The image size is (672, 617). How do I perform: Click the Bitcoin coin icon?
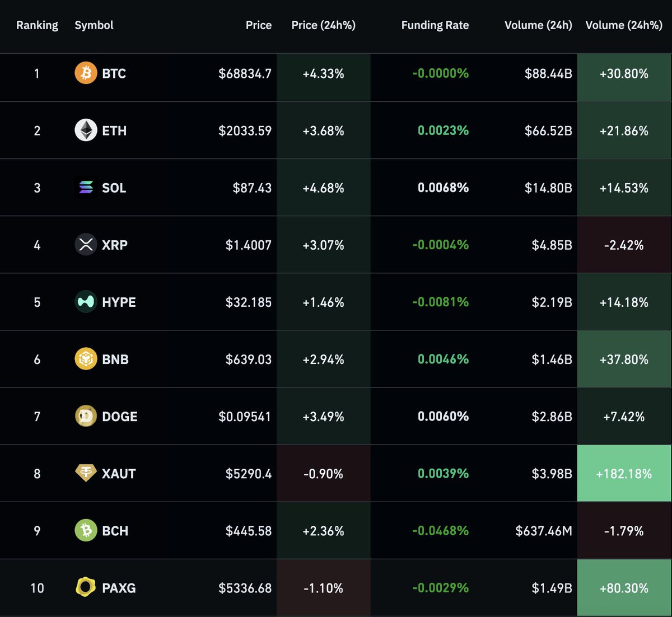tap(86, 73)
